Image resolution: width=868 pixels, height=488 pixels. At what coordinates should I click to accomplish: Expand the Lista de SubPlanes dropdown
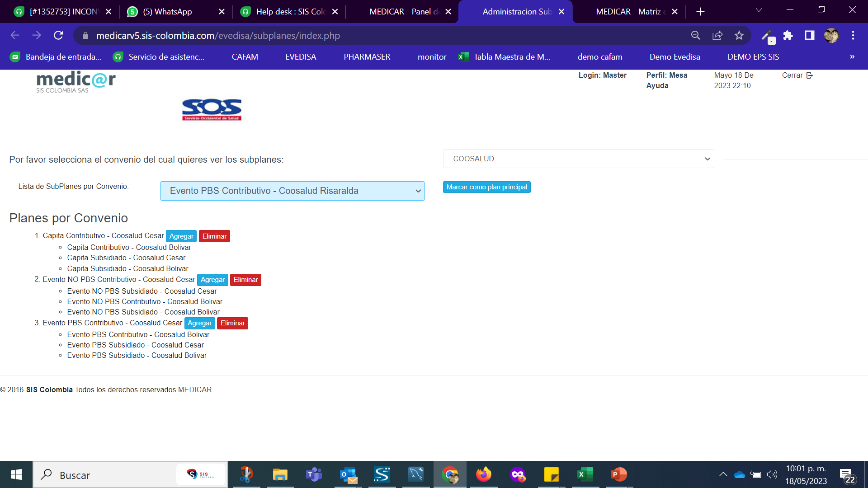point(292,191)
